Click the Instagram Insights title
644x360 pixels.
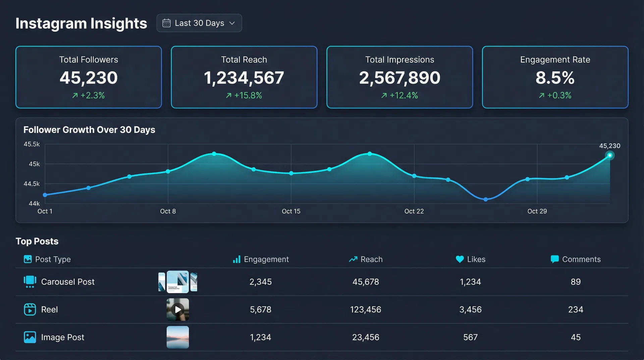pos(81,23)
